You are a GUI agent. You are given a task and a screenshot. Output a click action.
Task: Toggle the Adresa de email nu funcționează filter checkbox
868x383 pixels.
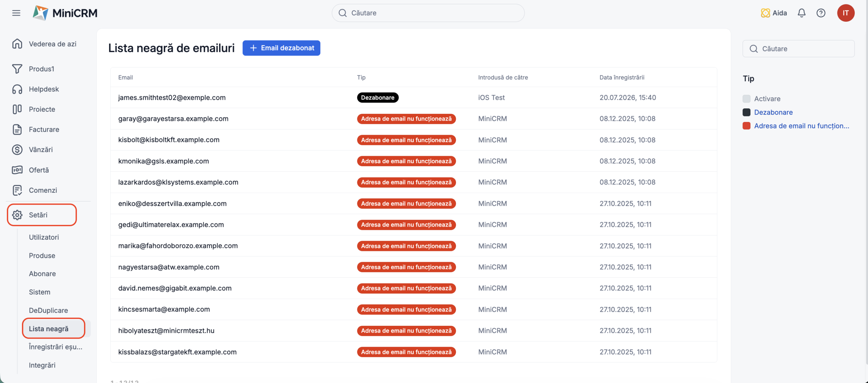pos(746,126)
